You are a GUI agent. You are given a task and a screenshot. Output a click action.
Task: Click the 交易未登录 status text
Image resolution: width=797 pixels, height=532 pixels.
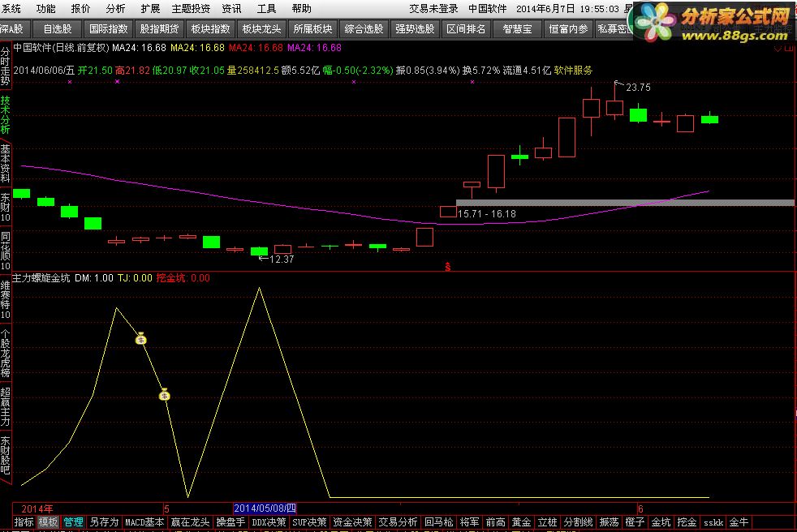click(433, 9)
